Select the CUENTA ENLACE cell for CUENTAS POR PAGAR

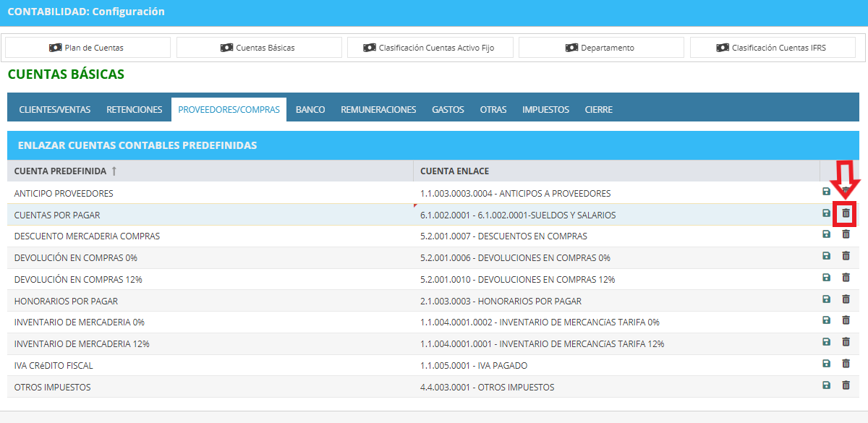(x=616, y=215)
